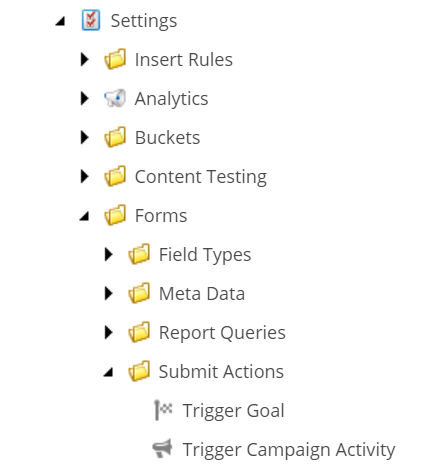Select the Report Queries item label

click(222, 333)
